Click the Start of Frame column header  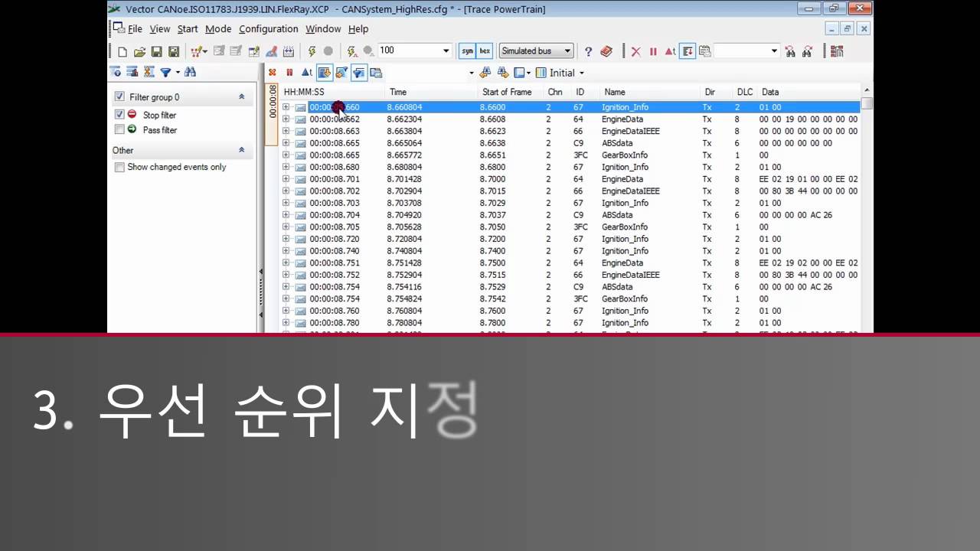tap(511, 92)
